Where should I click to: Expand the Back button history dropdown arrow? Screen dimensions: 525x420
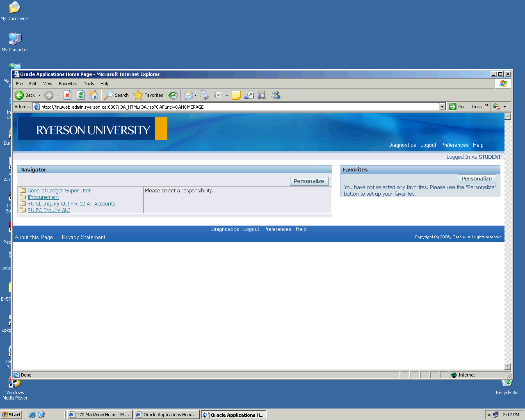click(x=39, y=95)
